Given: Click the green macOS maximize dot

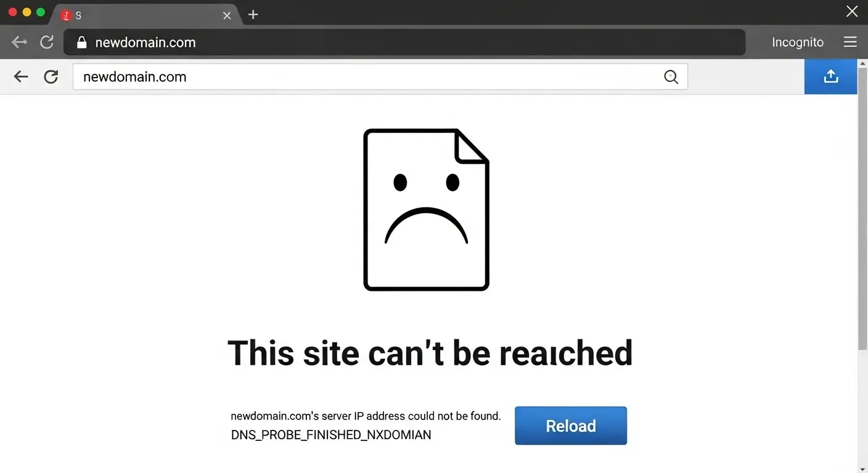Looking at the screenshot, I should click(x=41, y=12).
